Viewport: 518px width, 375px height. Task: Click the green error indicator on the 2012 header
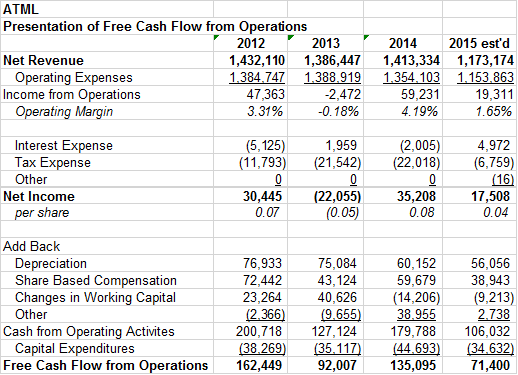click(x=216, y=37)
